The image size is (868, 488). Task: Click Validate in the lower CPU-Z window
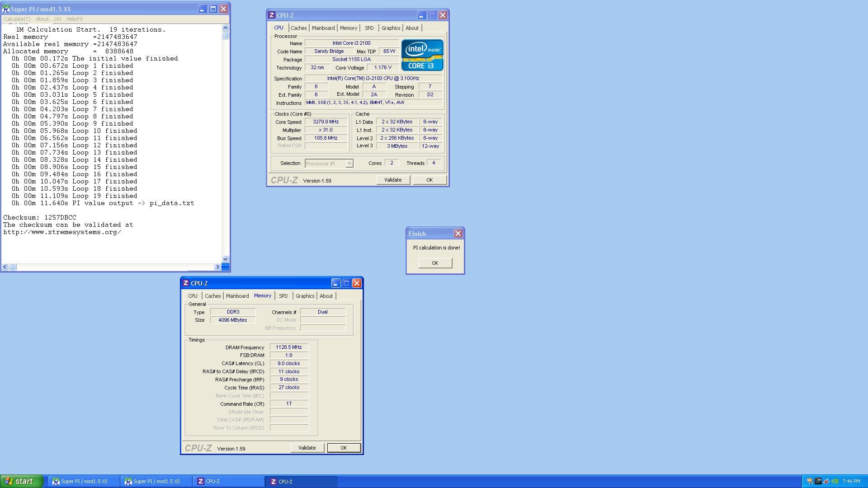[307, 448]
